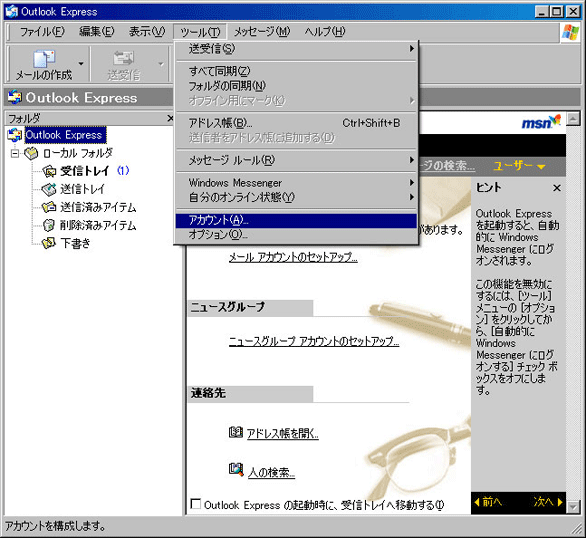Close the ヒント tips panel
The image size is (586, 538).
[x=557, y=188]
